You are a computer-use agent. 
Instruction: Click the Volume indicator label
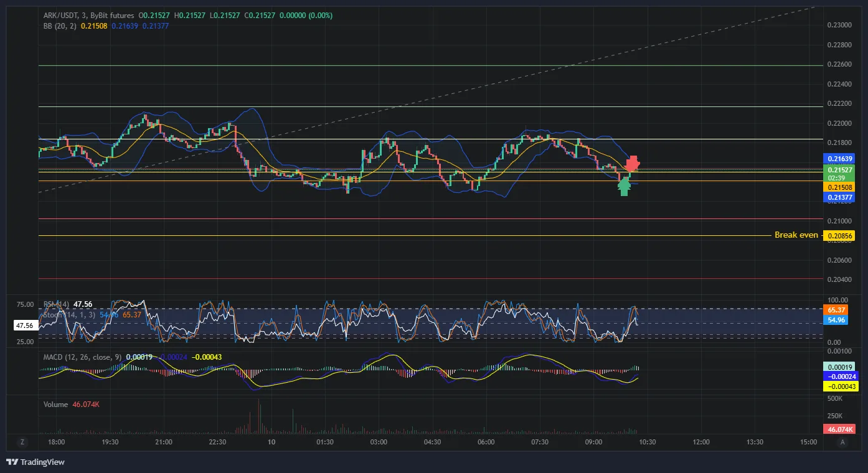(x=55, y=405)
